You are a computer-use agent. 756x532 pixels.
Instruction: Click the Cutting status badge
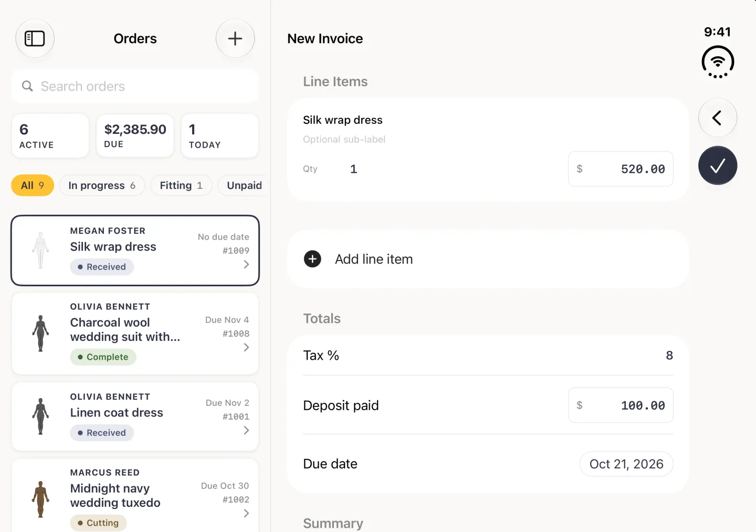tap(98, 523)
